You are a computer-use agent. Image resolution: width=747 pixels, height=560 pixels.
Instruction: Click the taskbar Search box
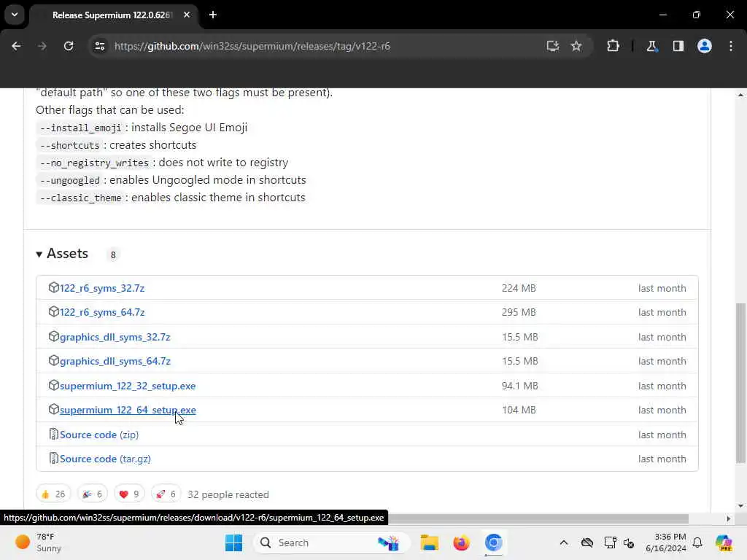pos(333,542)
